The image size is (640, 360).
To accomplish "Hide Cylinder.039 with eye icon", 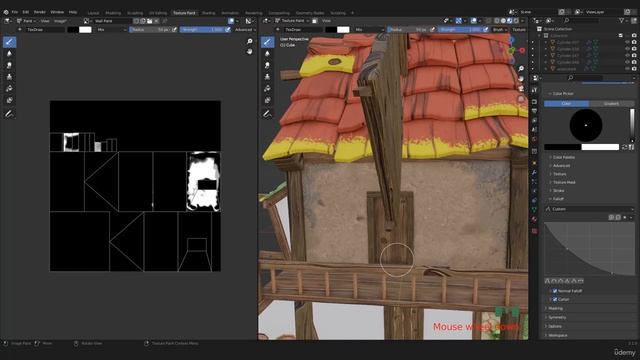I will pyautogui.click(x=627, y=49).
